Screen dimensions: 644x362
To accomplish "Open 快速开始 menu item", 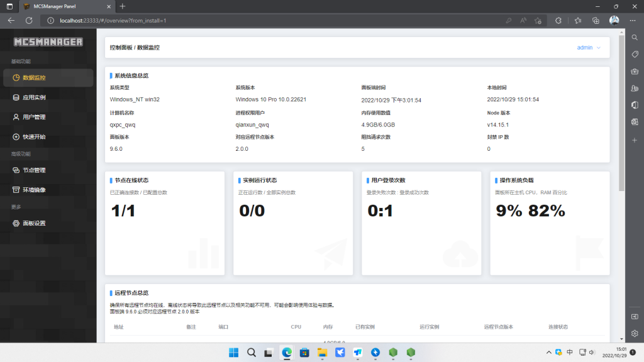I will coord(48,136).
